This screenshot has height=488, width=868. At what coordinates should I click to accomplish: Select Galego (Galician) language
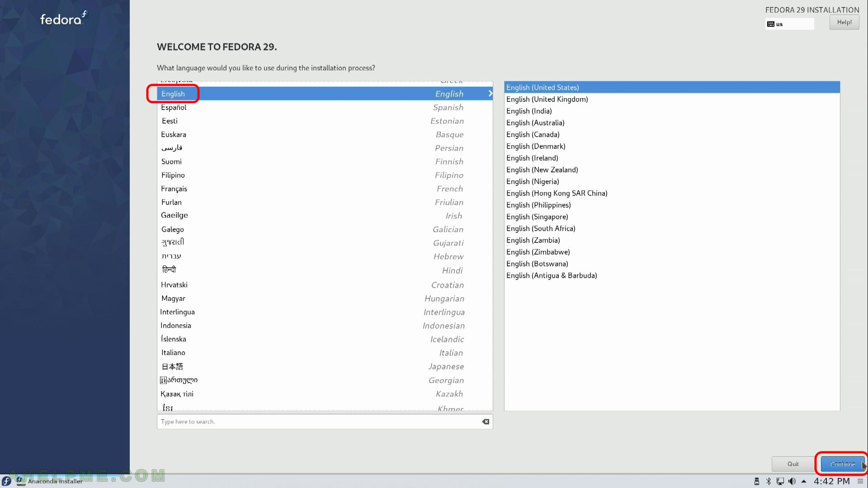pos(325,229)
